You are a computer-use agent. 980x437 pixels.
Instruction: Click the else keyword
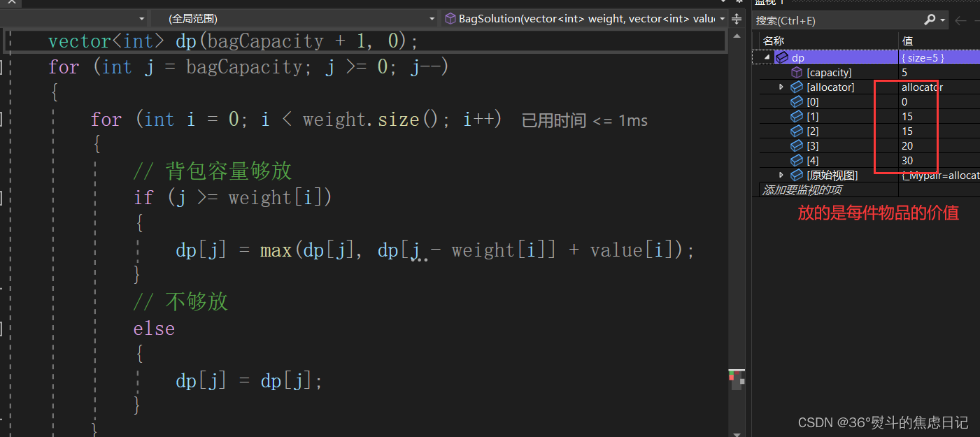155,329
